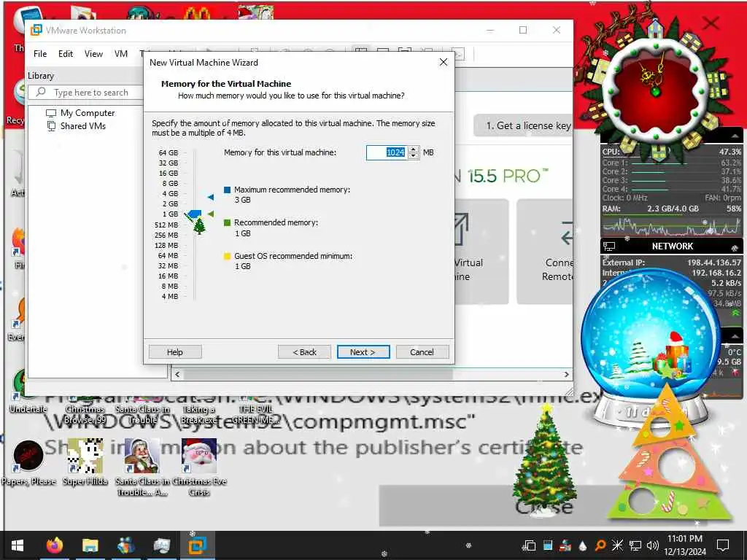747x560 pixels.
Task: Click the External IP value 198.44.136.57
Action: (714, 262)
